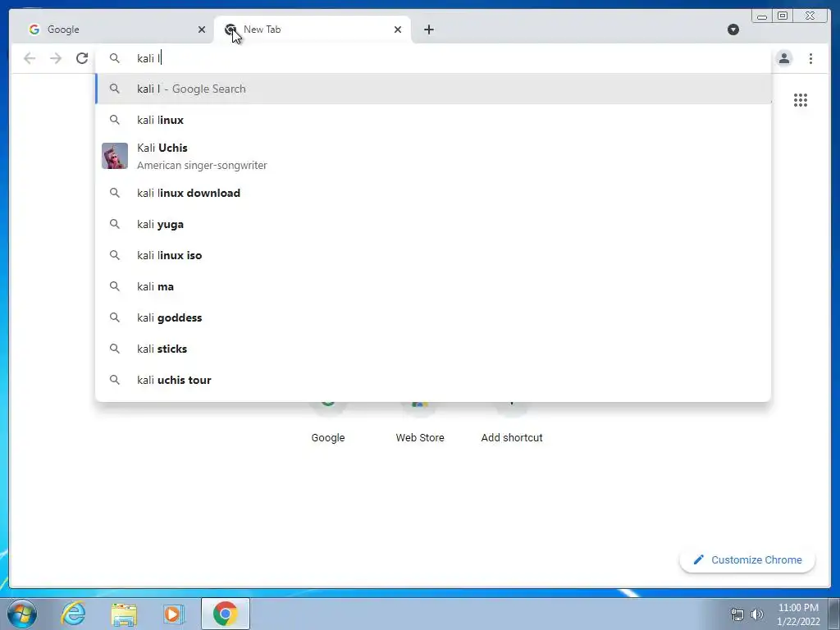
Task: Open the Chrome three-dot menu
Action: [810, 58]
